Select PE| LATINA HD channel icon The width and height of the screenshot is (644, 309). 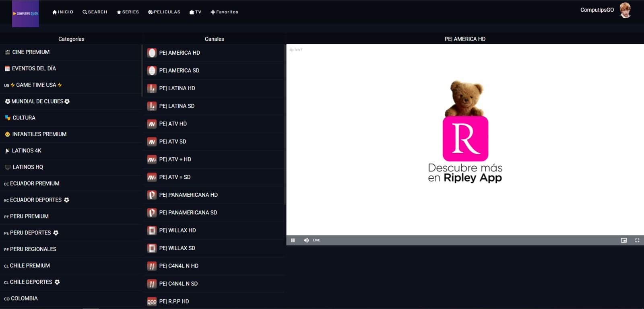click(x=152, y=89)
